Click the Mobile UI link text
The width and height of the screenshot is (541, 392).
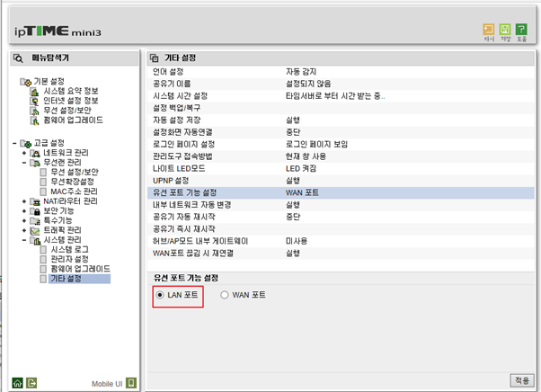[107, 384]
